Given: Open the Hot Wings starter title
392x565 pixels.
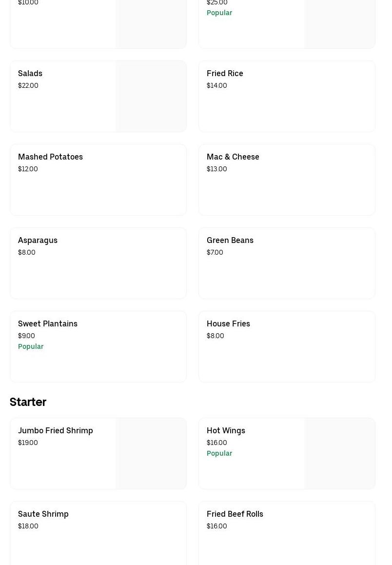Looking at the screenshot, I should tap(226, 430).
